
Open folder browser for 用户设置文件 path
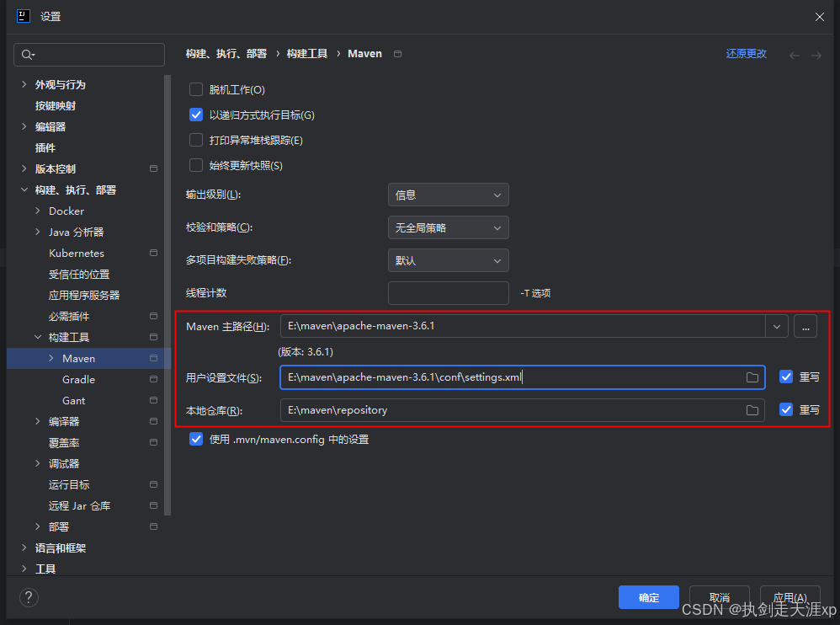pos(752,377)
